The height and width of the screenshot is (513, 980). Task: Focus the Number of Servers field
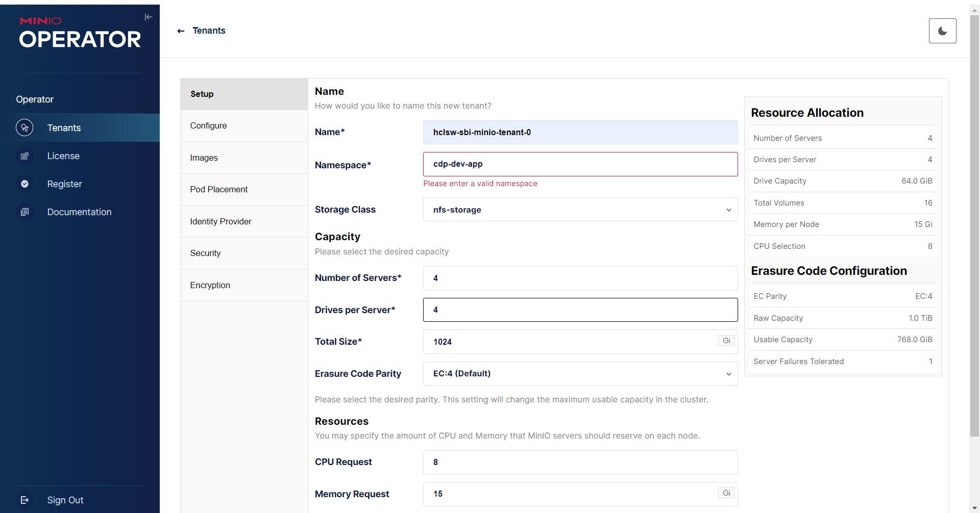[x=580, y=278]
